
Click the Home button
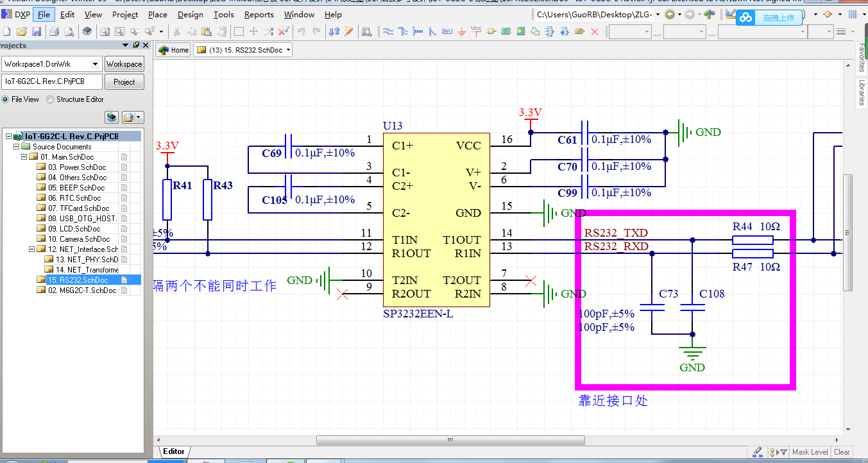tap(174, 50)
